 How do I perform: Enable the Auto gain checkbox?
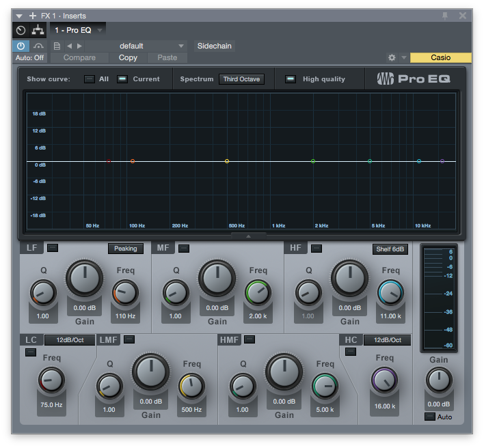429,417
